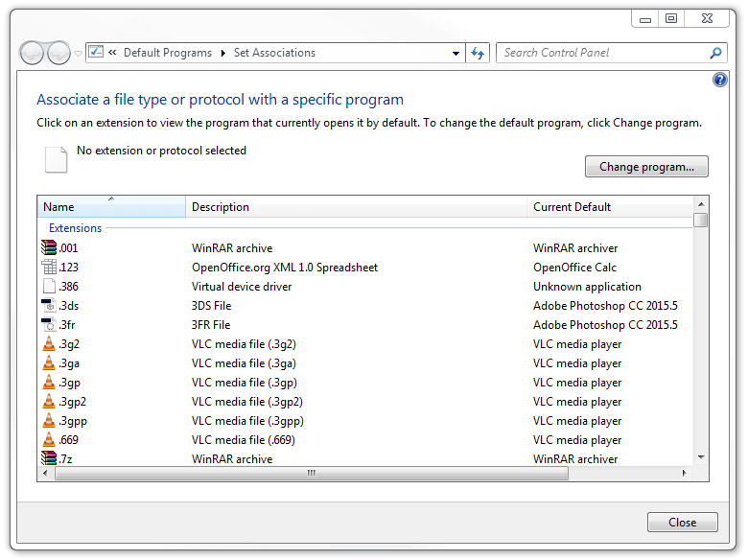
Task: Select the .7z extension name
Action: coord(66,459)
